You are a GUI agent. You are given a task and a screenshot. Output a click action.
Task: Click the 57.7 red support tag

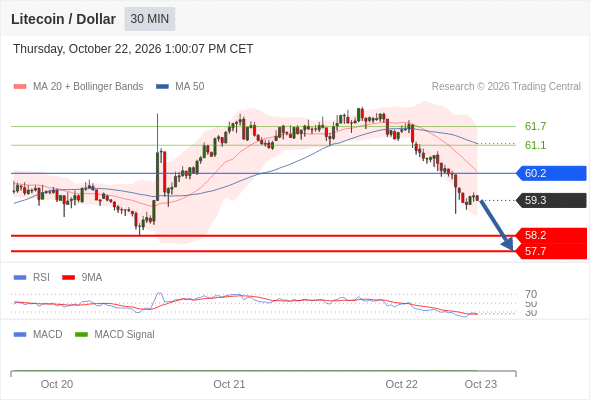[551, 251]
